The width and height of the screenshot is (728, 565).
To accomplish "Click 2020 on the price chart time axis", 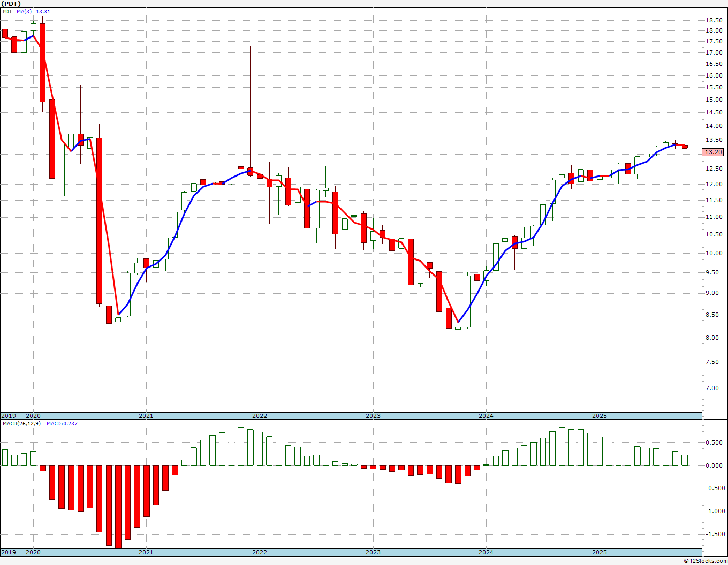I will tap(33, 416).
